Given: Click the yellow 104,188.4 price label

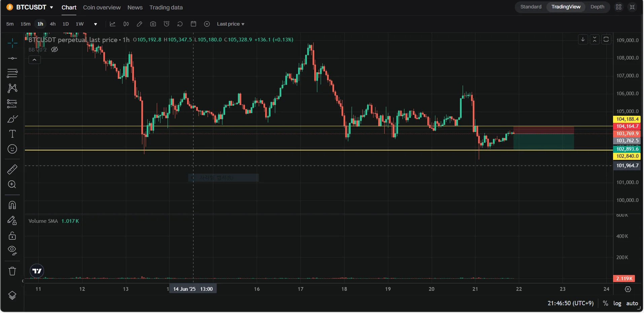Looking at the screenshot, I should coord(627,119).
